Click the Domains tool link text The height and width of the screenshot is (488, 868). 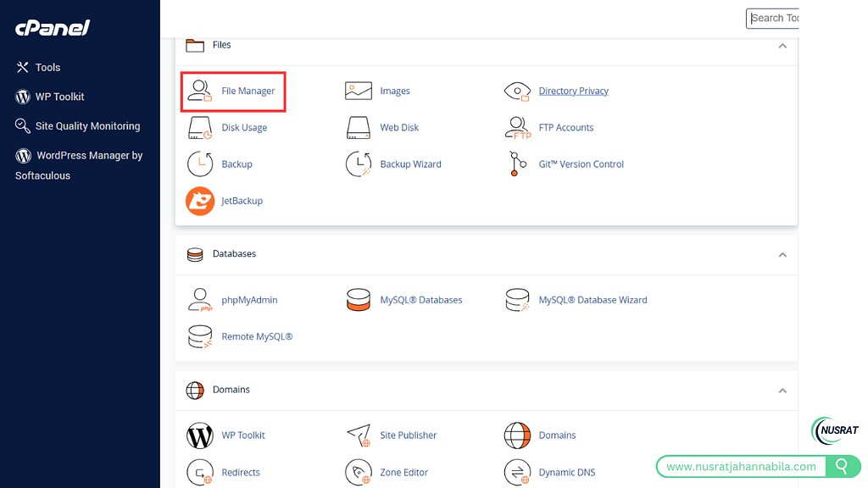(x=558, y=435)
